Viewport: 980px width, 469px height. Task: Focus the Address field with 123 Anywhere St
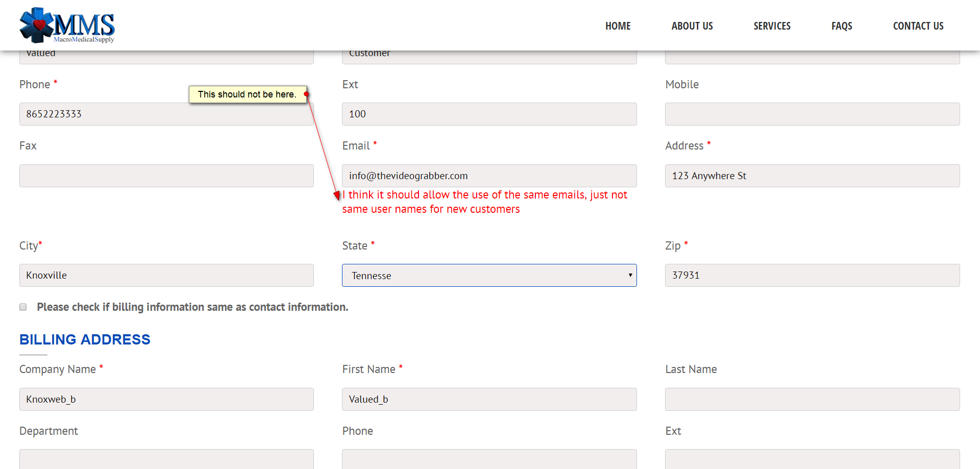point(812,176)
